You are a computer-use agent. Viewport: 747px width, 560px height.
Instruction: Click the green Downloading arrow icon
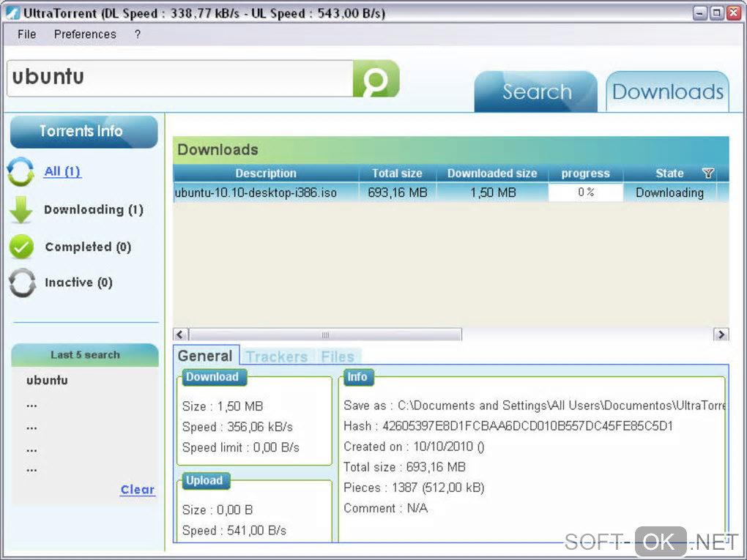[21, 209]
